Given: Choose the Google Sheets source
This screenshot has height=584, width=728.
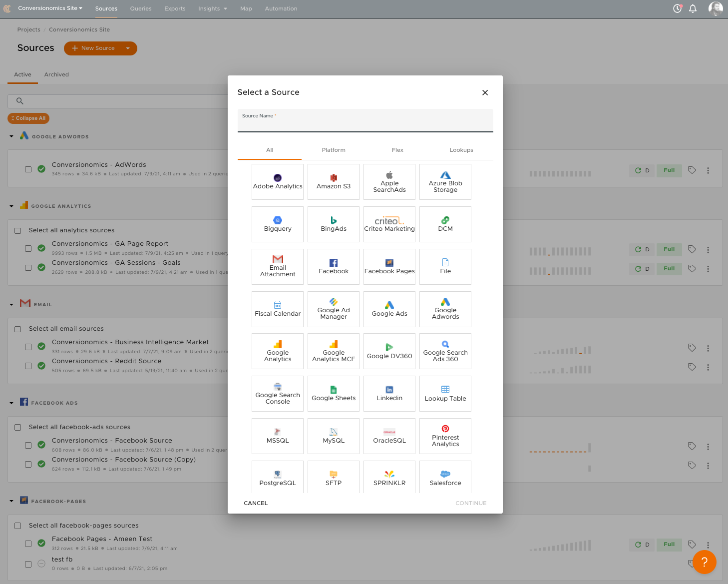Looking at the screenshot, I should click(333, 393).
